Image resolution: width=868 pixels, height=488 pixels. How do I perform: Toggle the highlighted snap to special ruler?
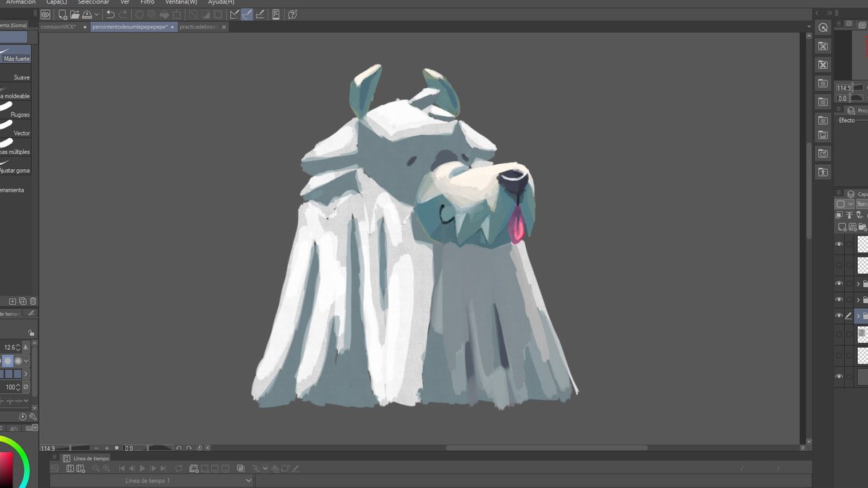pos(247,14)
